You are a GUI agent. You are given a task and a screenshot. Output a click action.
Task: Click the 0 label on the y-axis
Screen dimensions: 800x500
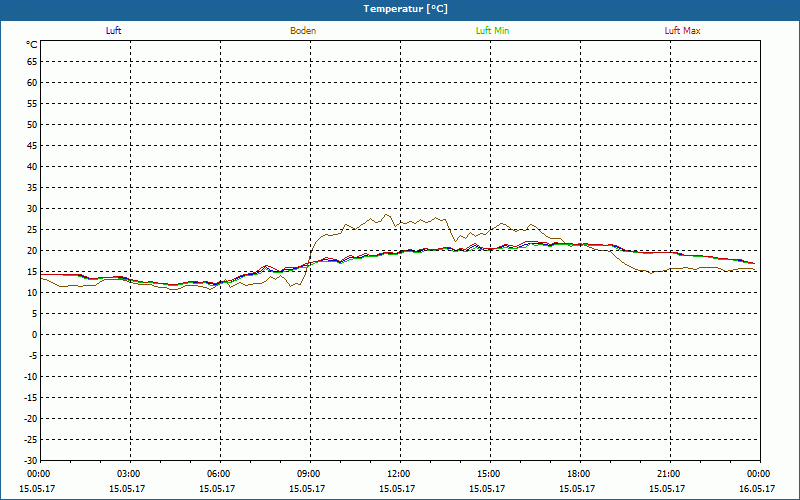[x=35, y=335]
